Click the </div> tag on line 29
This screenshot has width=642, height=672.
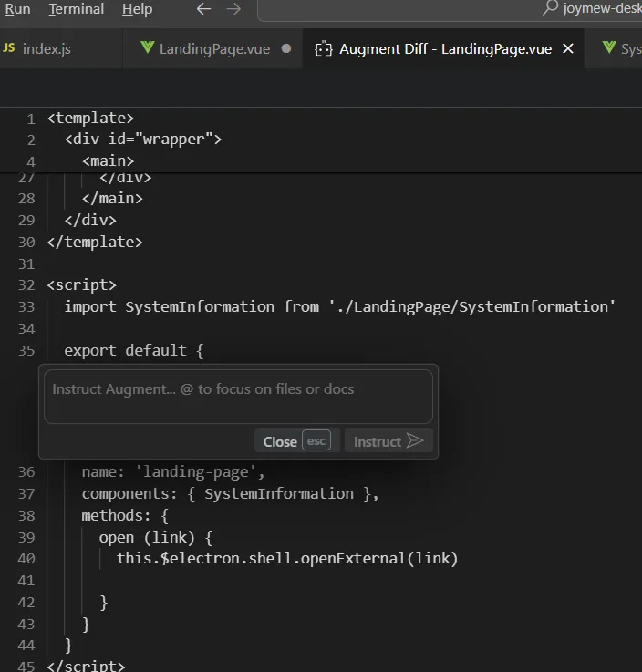tap(90, 221)
